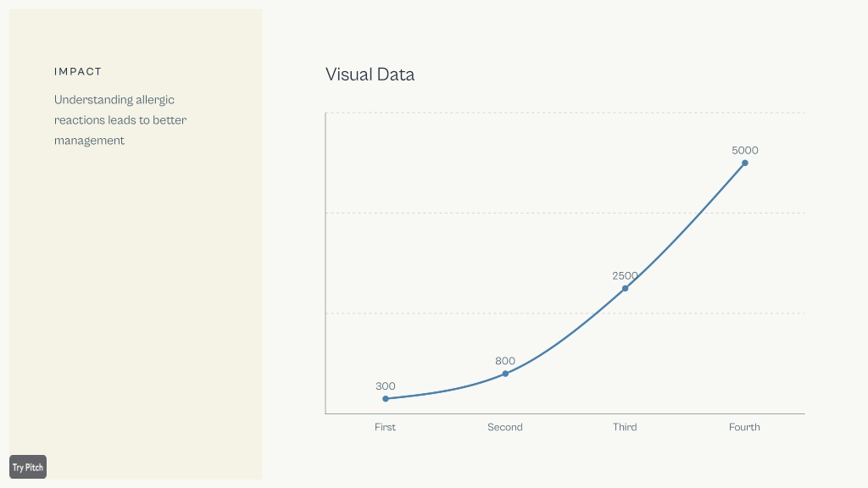Click the curve segment between First and Second

[446, 391]
